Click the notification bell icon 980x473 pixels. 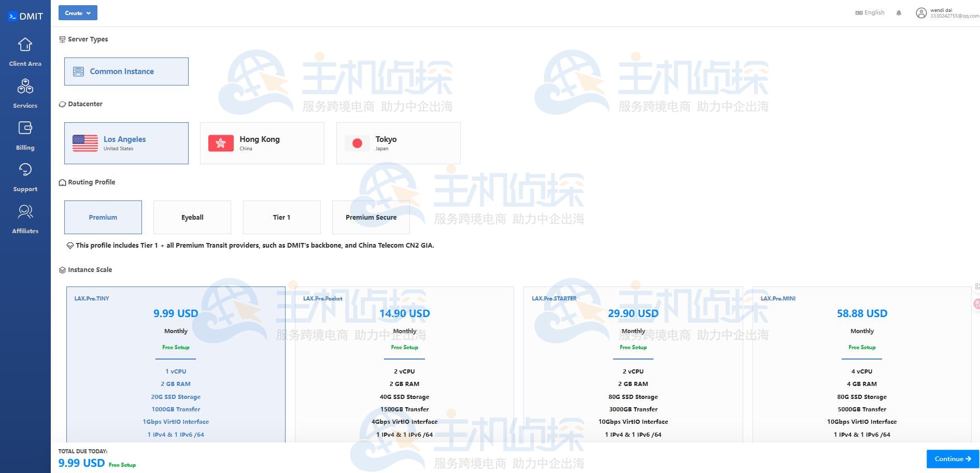click(899, 13)
